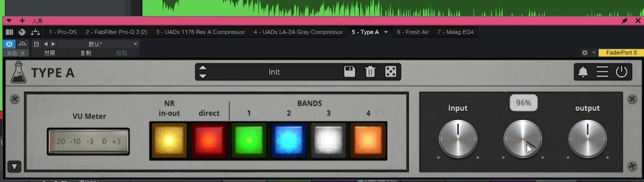Image resolution: width=644 pixels, height=182 pixels.
Task: Click the output knob
Action: pyautogui.click(x=587, y=139)
